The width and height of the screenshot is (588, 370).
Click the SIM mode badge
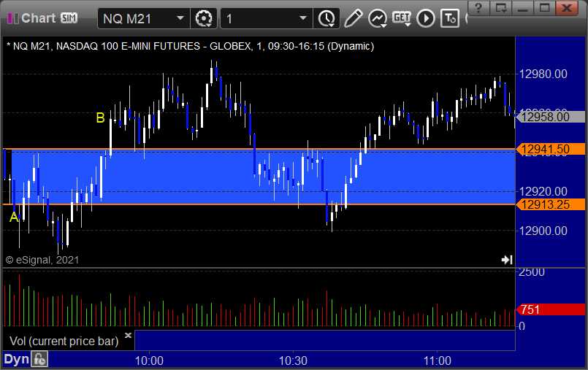pyautogui.click(x=69, y=18)
